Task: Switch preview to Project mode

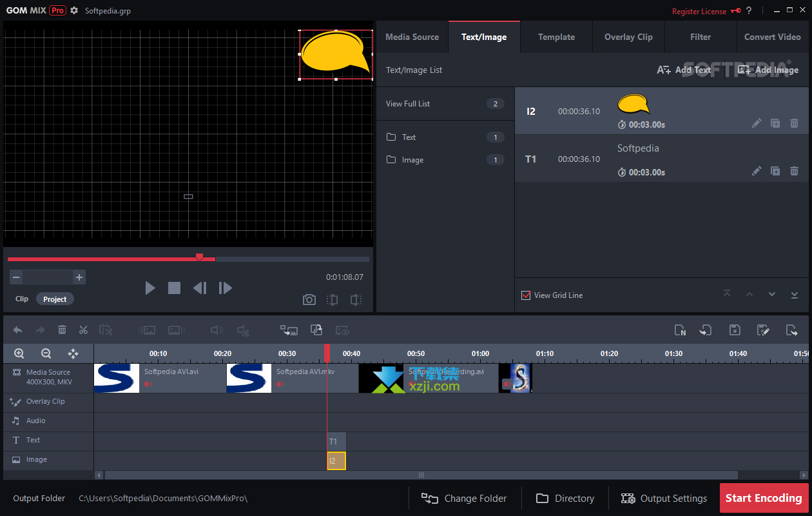Action: [x=55, y=299]
